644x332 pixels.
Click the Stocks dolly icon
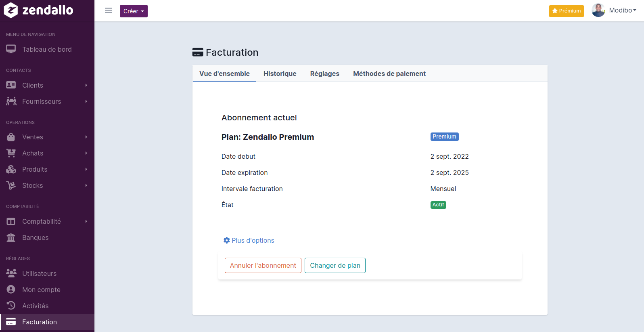[11, 185]
